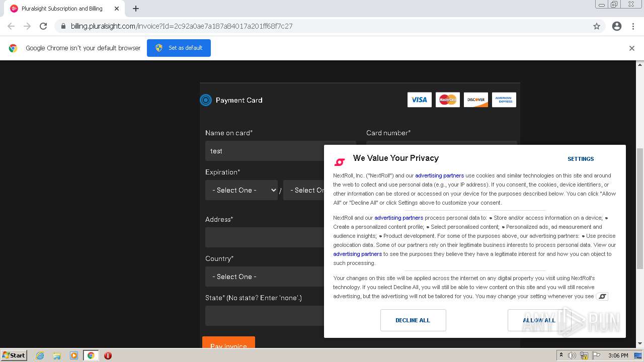Open media player from taskbar
The width and height of the screenshot is (644, 362).
click(x=74, y=355)
